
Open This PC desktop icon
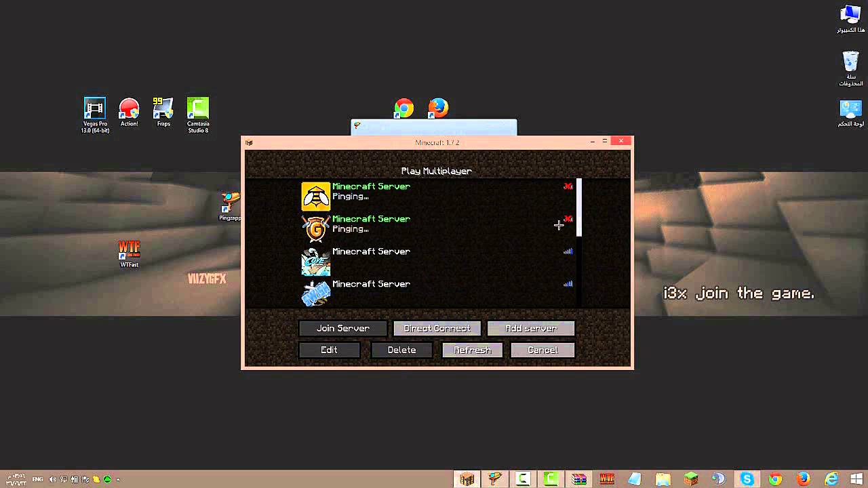pyautogui.click(x=850, y=19)
